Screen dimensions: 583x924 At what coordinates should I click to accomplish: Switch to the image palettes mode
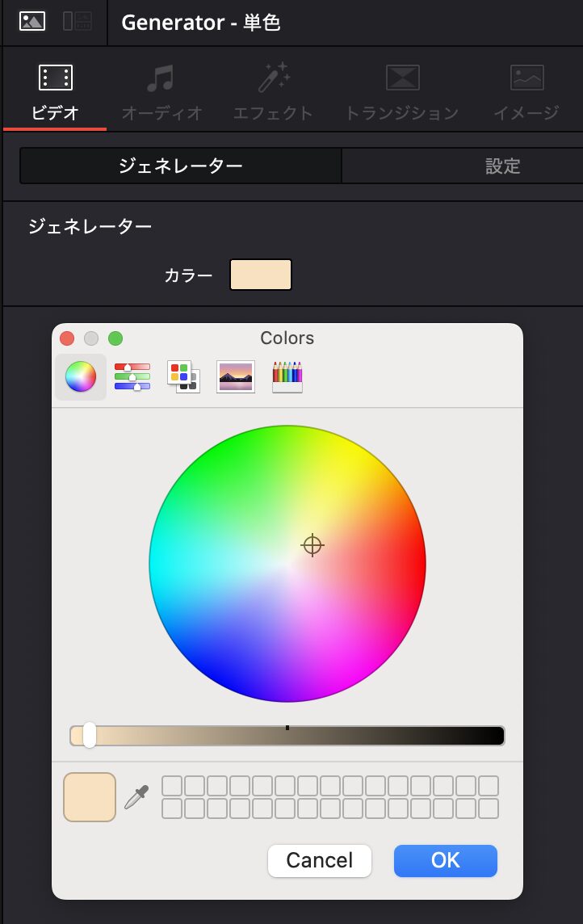236,376
